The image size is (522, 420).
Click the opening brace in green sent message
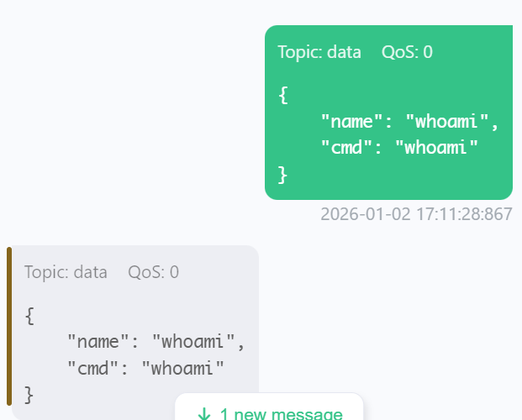point(283,95)
